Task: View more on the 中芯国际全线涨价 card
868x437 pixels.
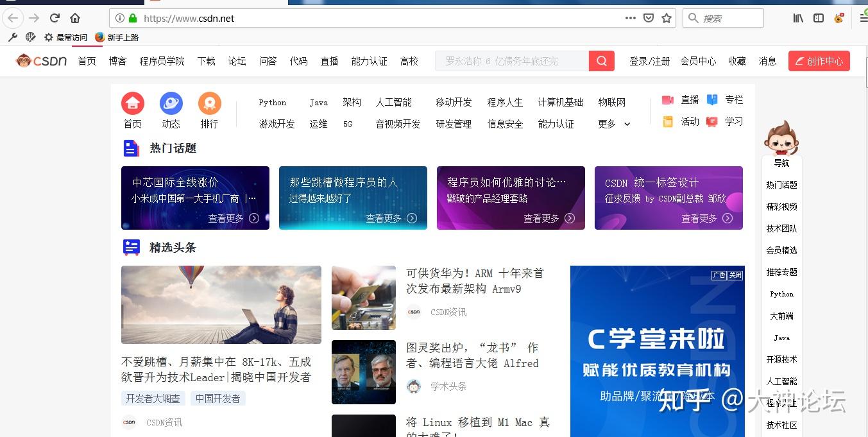Action: (234, 218)
